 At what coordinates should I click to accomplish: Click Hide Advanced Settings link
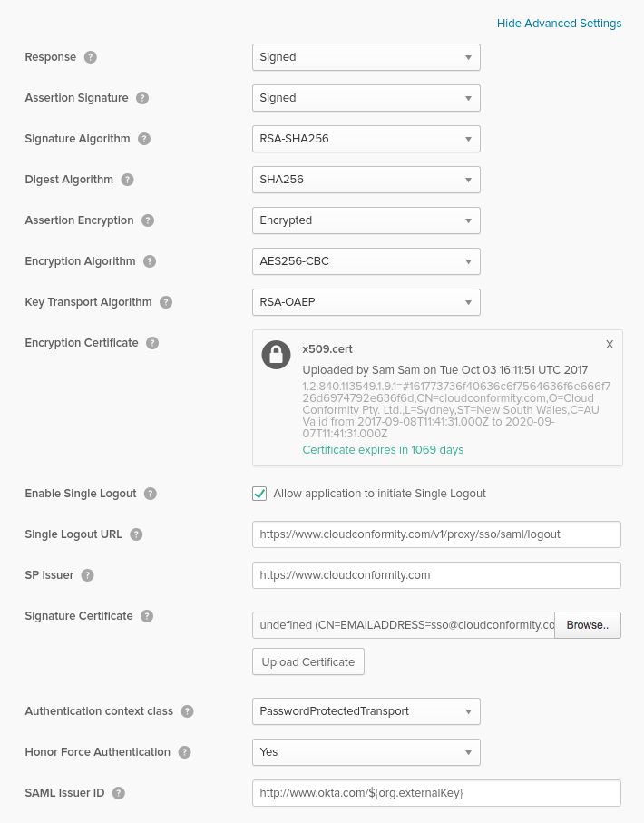pyautogui.click(x=559, y=24)
